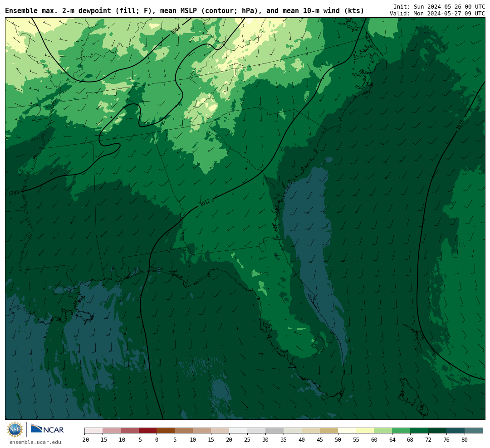The image size is (490, 448).
Task: Click the 1016 hPa contour label
Action: (460, 125)
